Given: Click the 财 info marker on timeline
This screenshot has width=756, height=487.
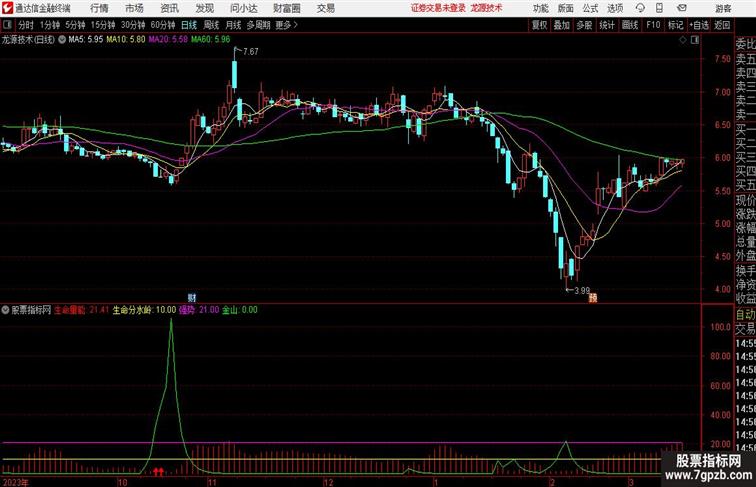Looking at the screenshot, I should click(x=191, y=298).
